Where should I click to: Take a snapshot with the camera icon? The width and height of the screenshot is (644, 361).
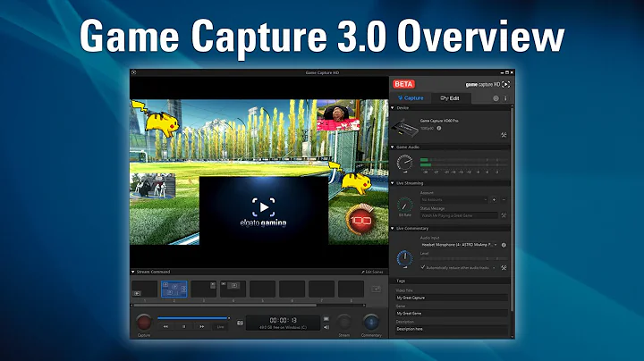pos(241,323)
